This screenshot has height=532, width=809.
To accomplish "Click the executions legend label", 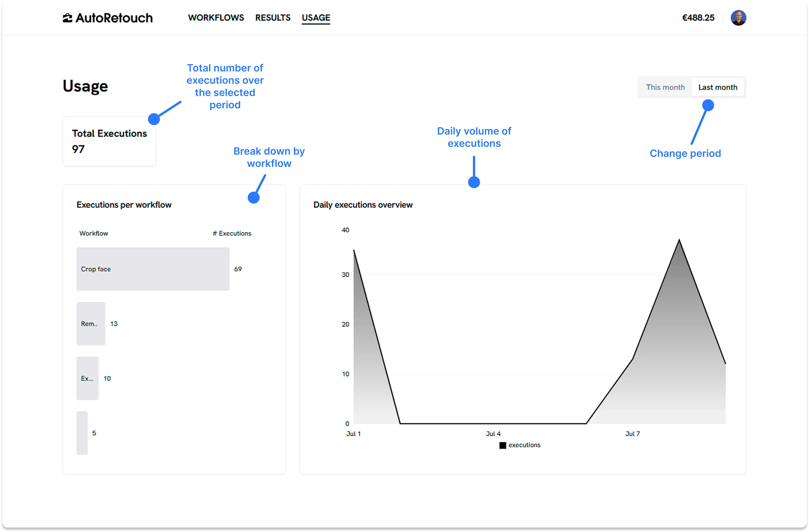I will (524, 445).
